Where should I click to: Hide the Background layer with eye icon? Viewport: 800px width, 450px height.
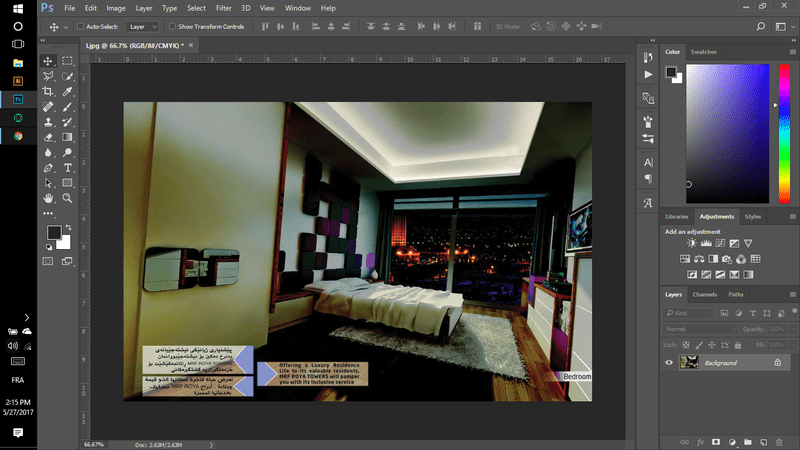click(x=669, y=363)
